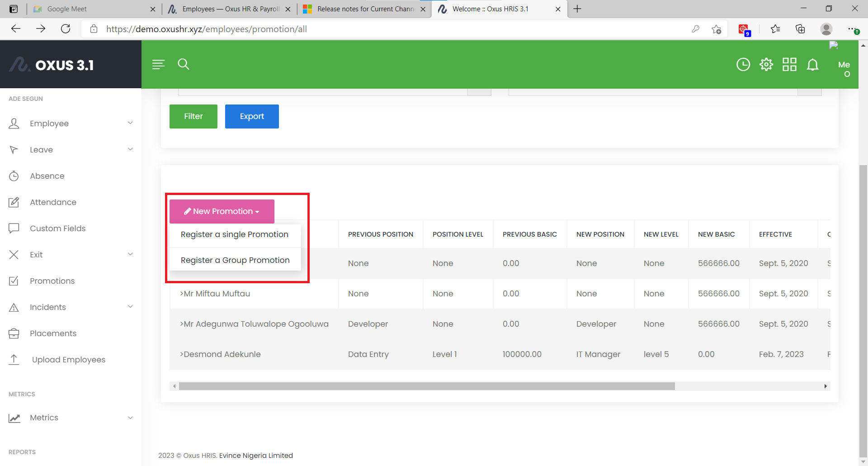Click the Exit X icon in sidebar
868x466 pixels.
click(x=14, y=255)
